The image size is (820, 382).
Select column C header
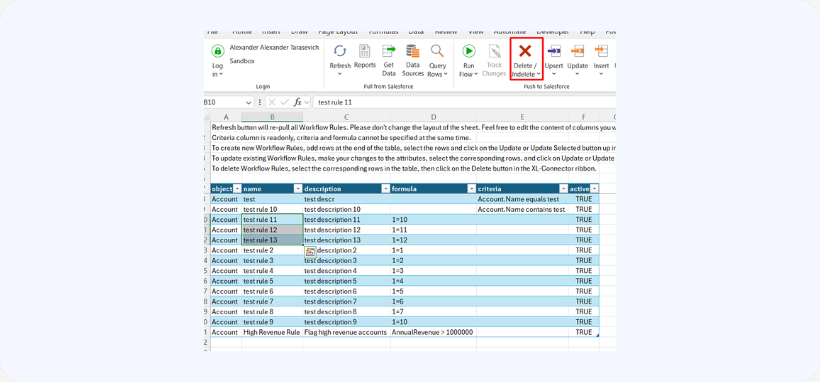[346, 117]
